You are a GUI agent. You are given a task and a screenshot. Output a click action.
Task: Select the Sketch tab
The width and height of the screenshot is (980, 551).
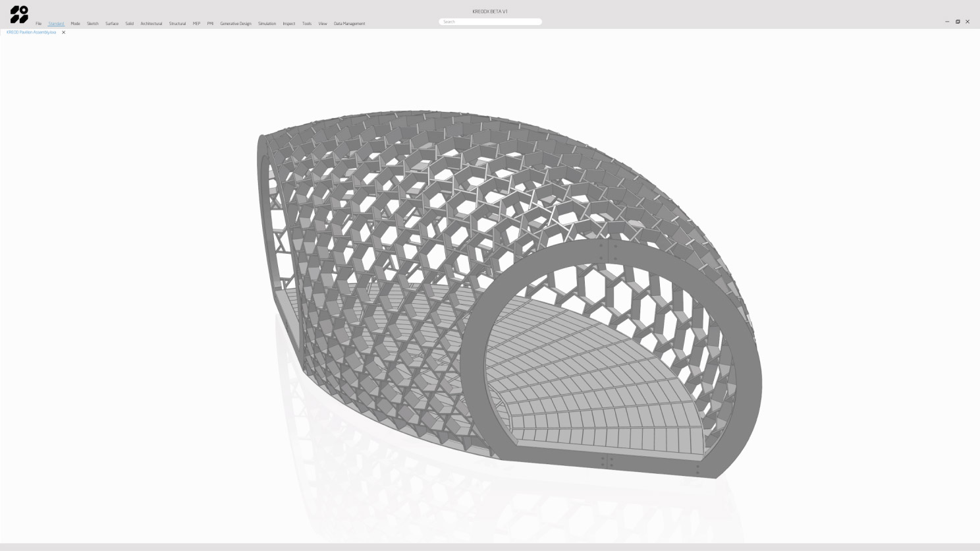92,24
